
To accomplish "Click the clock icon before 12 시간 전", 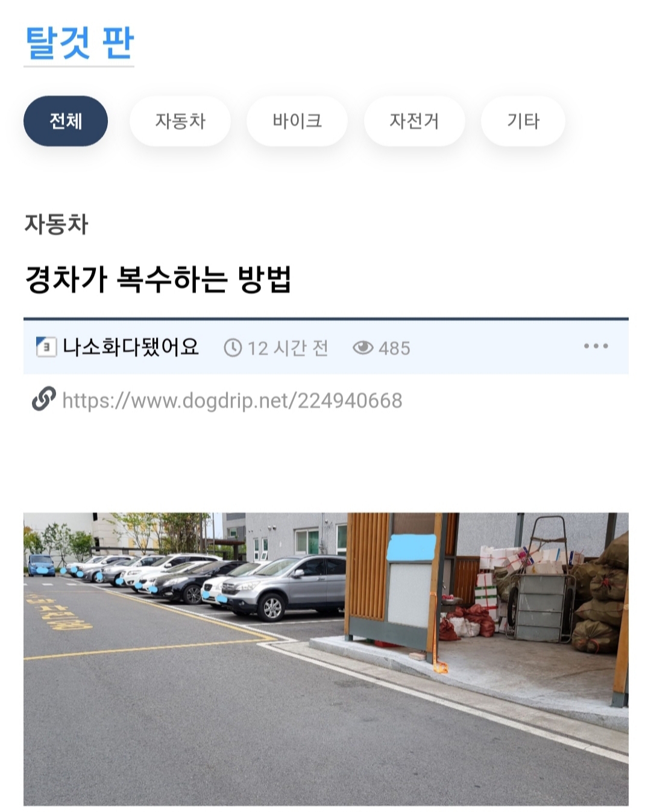I will (x=233, y=348).
